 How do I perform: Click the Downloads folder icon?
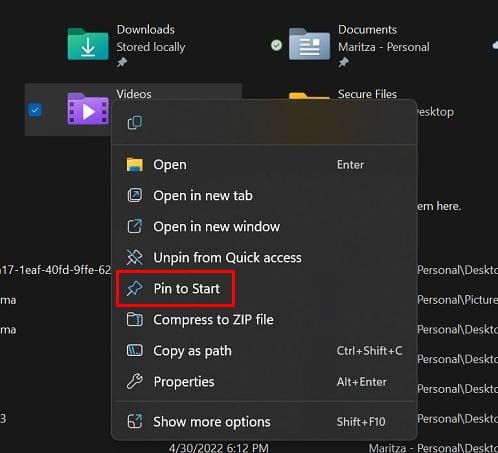[88, 44]
